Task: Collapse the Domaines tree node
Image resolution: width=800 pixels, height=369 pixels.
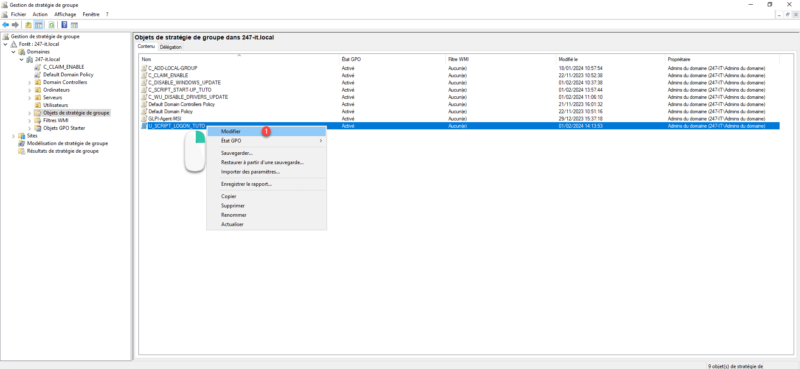Action: (x=13, y=52)
